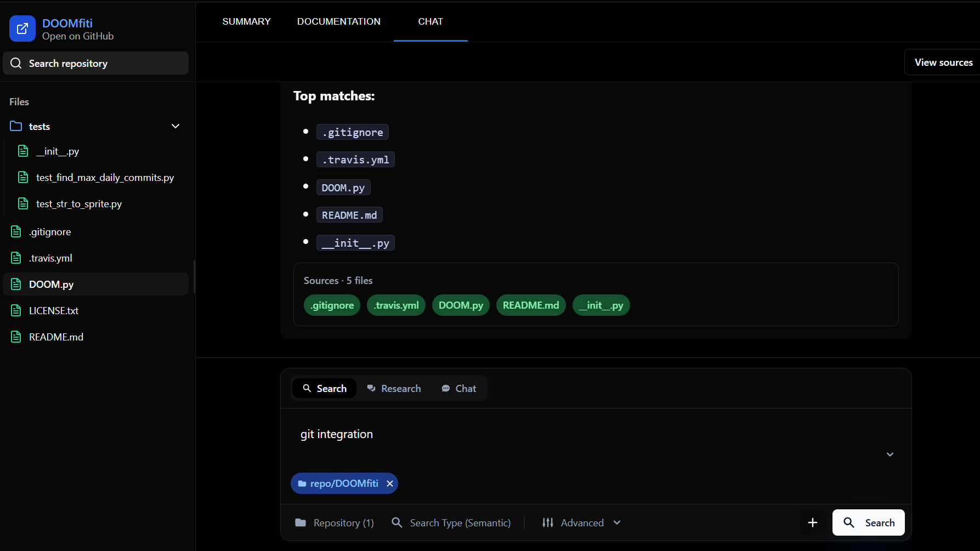
Task: Click .gitignore in Top matches list
Action: point(353,132)
